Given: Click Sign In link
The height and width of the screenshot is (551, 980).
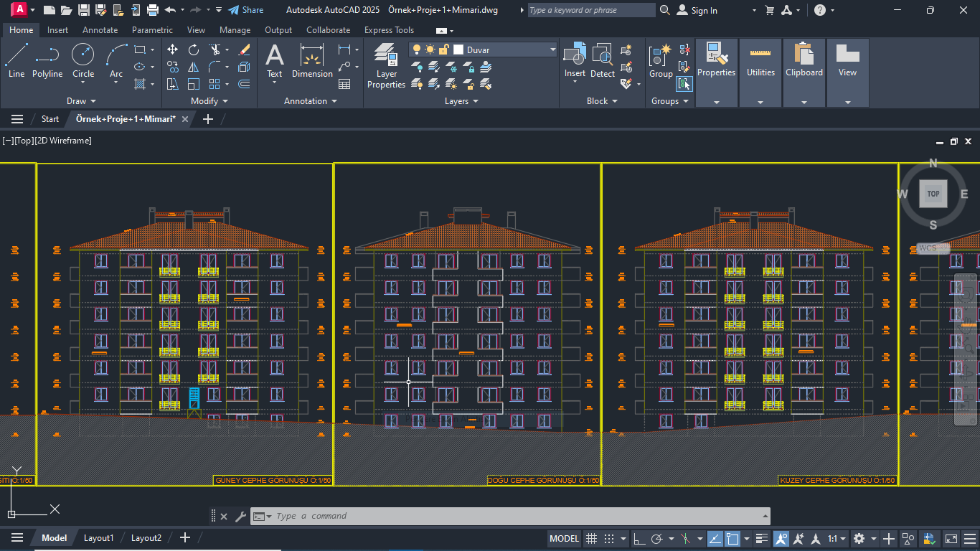Looking at the screenshot, I should (704, 11).
